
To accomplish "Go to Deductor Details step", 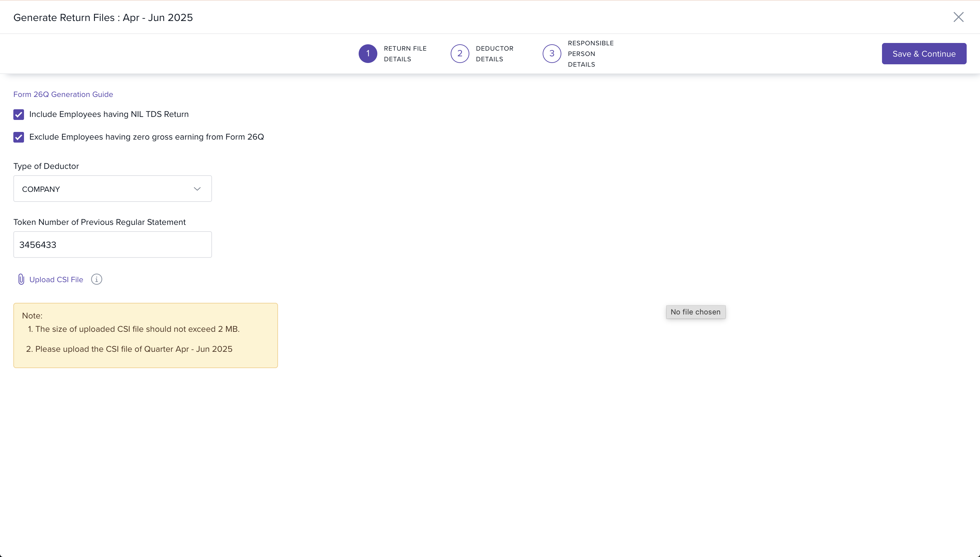I will [x=494, y=54].
